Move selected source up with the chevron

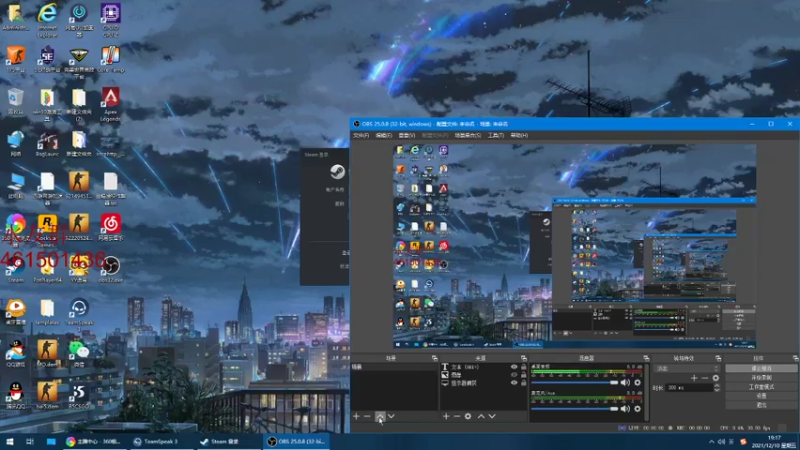[481, 416]
